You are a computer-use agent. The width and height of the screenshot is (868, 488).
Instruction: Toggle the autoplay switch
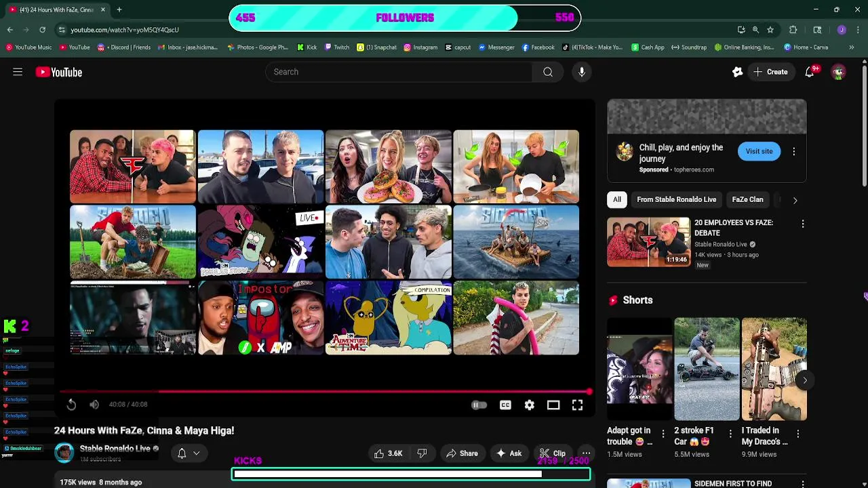[x=479, y=405]
